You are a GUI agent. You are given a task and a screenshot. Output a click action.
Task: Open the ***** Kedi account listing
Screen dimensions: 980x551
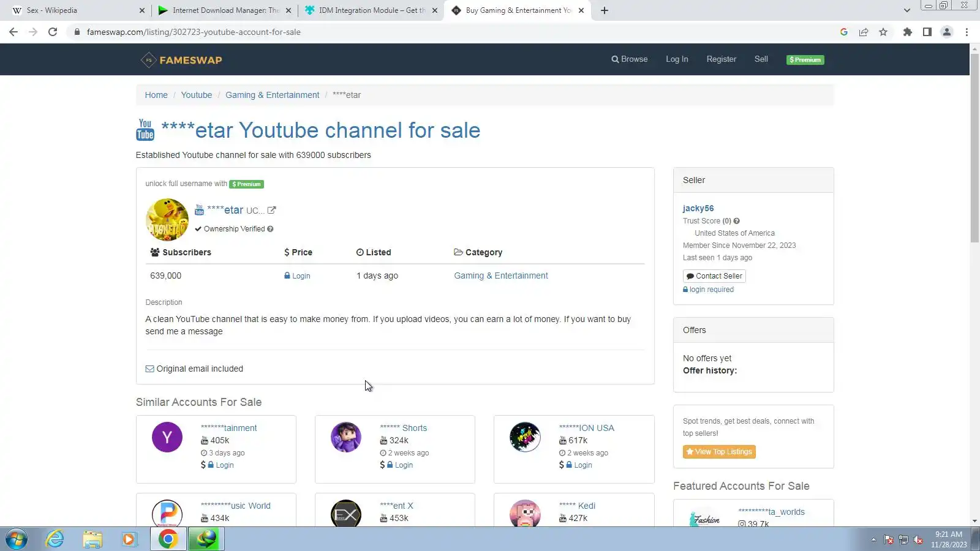click(x=577, y=506)
